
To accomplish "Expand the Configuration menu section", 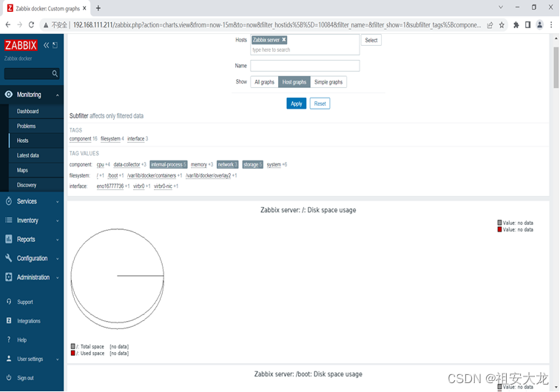I will [57, 258].
